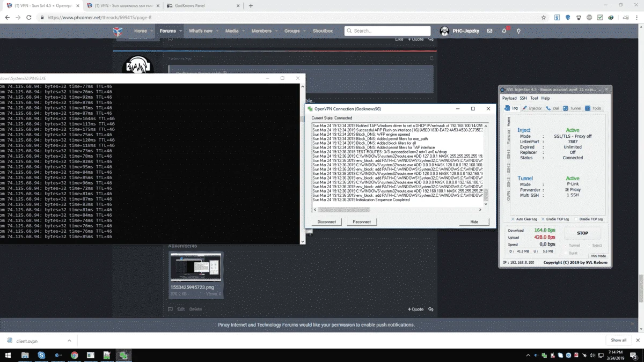Open the Payload menu in SVL Injector

[509, 98]
